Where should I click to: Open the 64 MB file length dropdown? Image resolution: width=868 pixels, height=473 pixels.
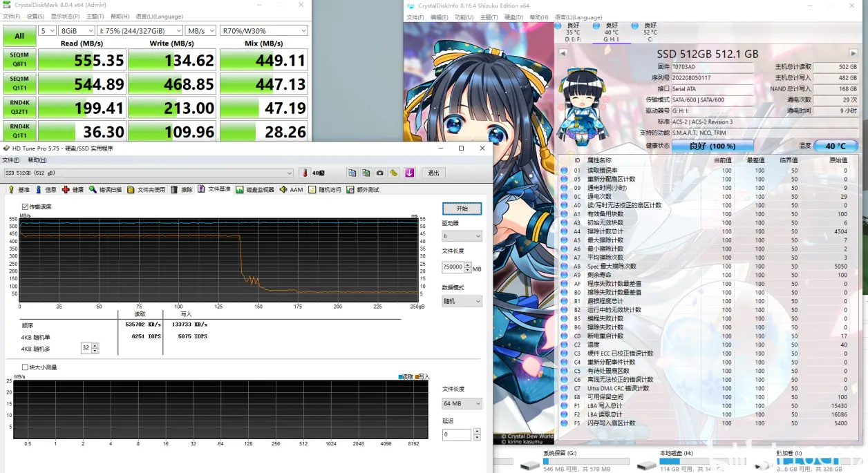click(462, 403)
